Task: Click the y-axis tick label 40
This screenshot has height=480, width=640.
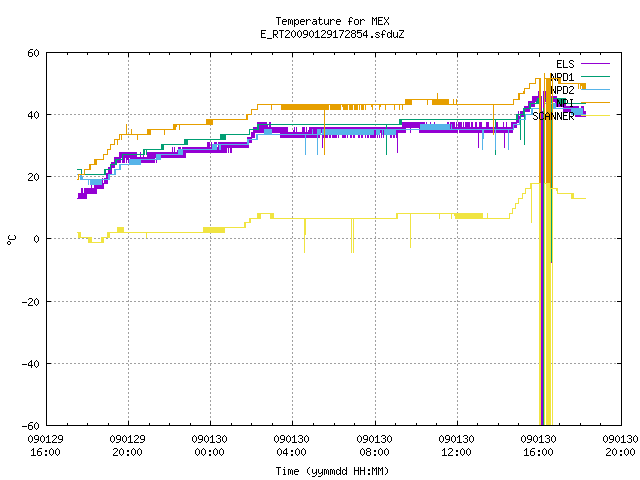Action: click(x=33, y=116)
